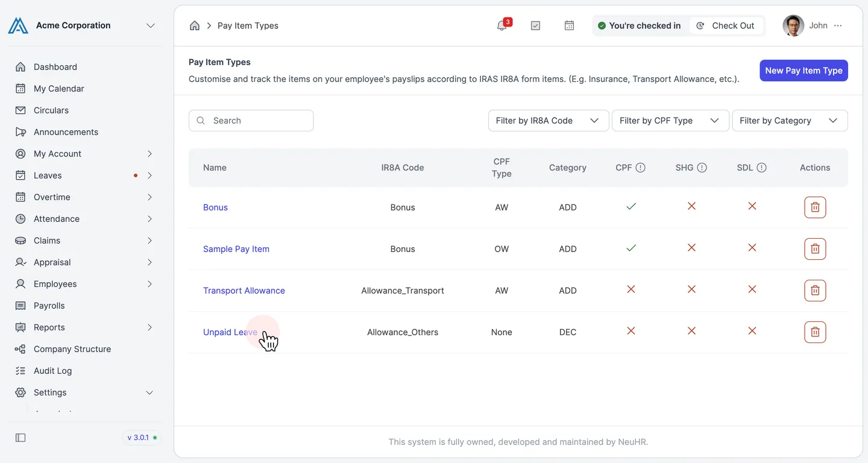Click the Company Structure icon
This screenshot has height=463, width=868.
click(20, 349)
